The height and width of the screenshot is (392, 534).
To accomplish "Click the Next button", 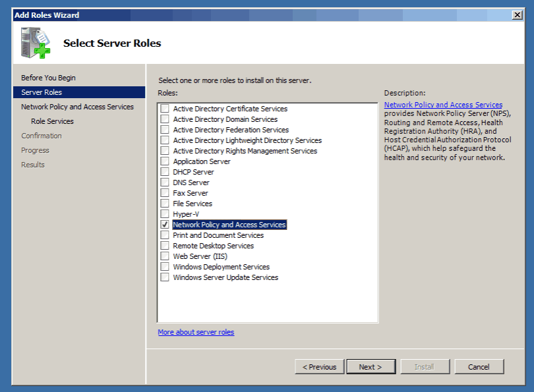I will (371, 367).
